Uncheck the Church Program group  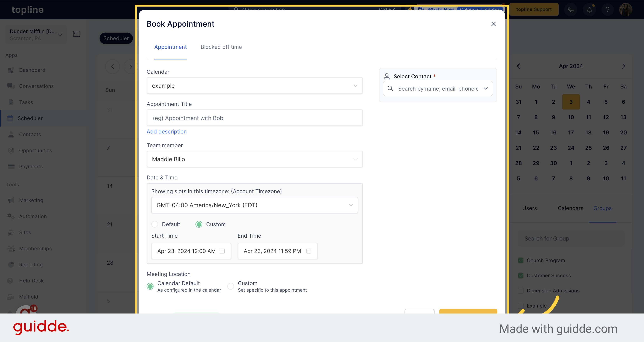coord(521,260)
